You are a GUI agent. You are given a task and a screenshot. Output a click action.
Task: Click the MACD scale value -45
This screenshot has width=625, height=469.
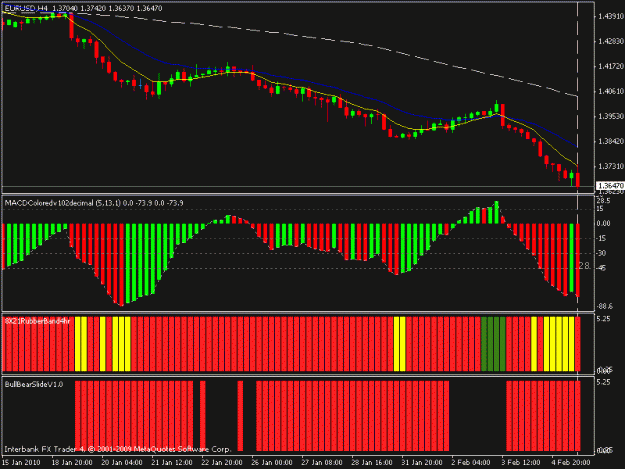[x=601, y=268]
